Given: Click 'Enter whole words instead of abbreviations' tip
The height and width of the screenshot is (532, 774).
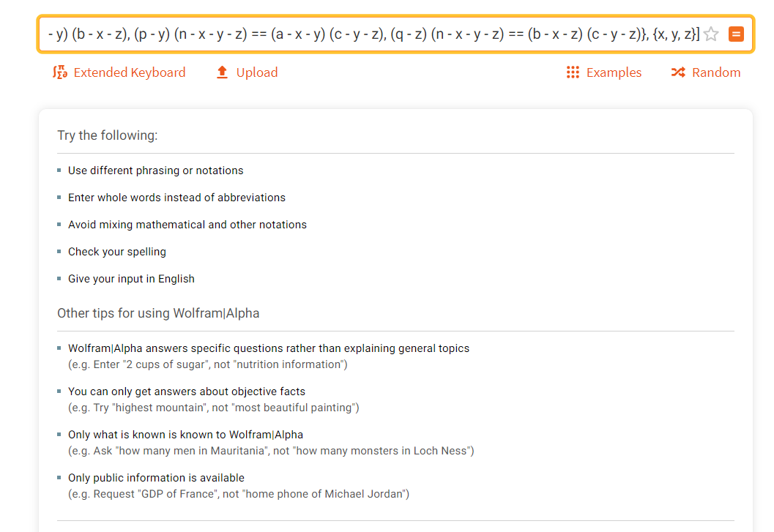Looking at the screenshot, I should pos(176,198).
